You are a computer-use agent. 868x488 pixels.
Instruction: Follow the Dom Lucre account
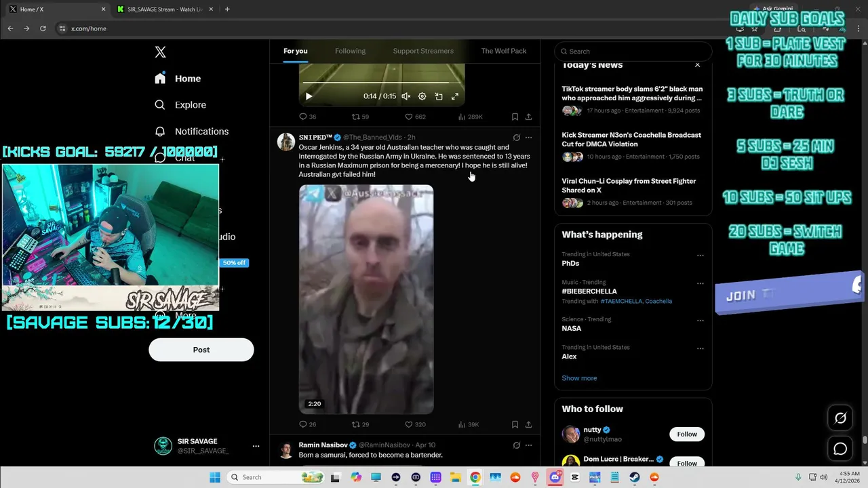[687, 462]
